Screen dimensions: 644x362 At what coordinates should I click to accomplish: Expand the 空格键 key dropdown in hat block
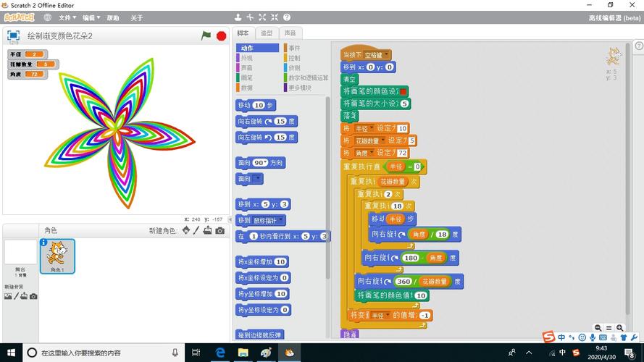point(377,55)
